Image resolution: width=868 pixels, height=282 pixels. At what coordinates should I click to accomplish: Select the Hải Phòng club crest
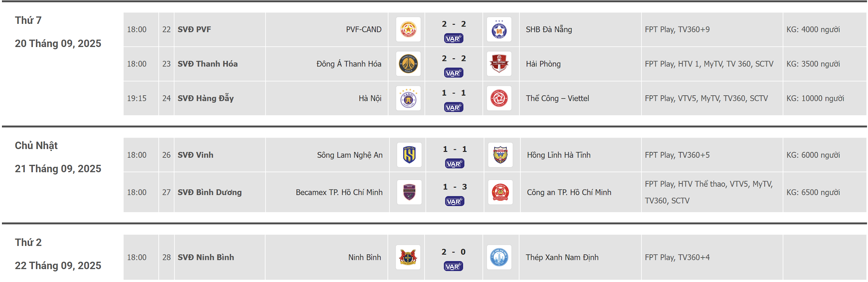coord(499,64)
